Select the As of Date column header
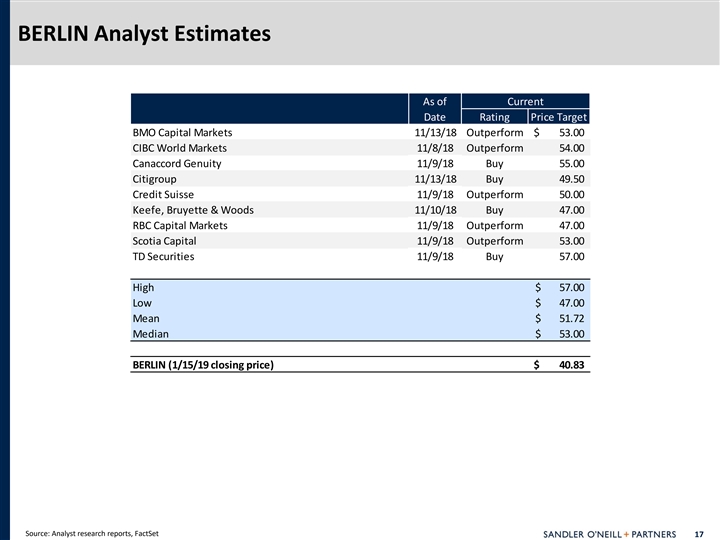The height and width of the screenshot is (540, 720). coord(435,109)
